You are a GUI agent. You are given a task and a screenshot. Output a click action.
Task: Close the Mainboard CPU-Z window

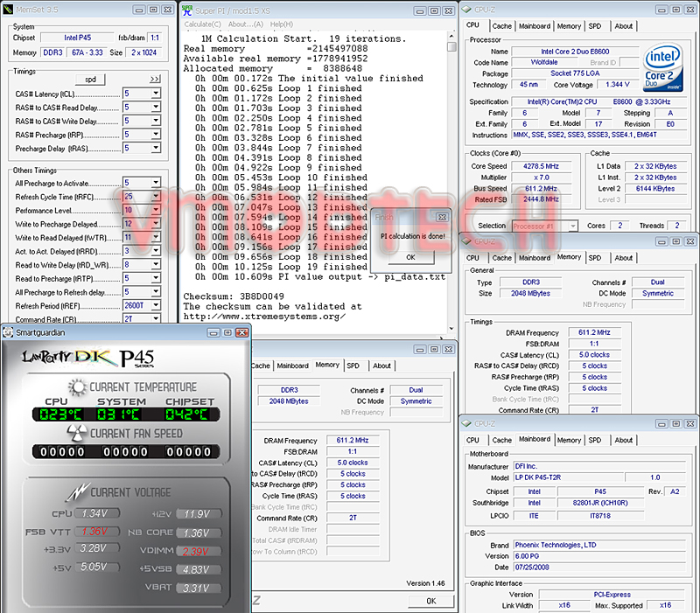tap(690, 423)
